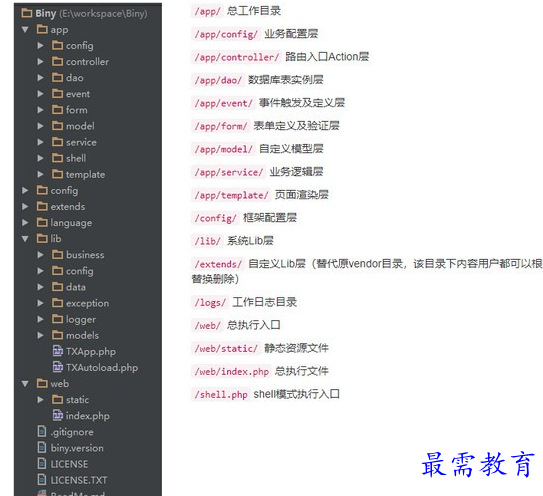Click the TXAutoload.php file icon

click(x=57, y=367)
